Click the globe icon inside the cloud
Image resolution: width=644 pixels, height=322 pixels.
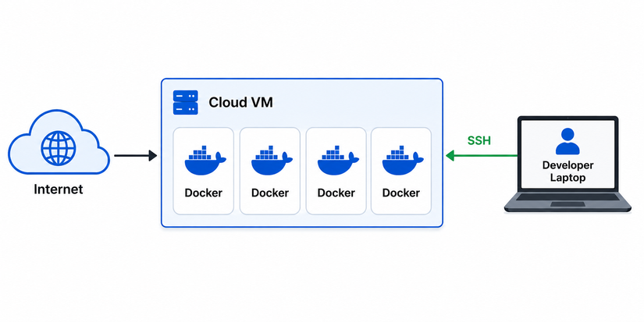pos(59,148)
